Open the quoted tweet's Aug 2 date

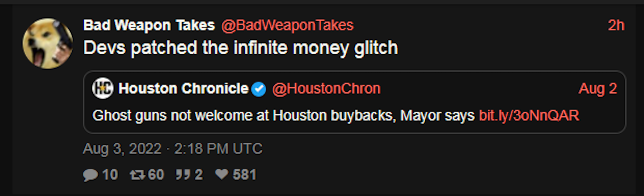(x=598, y=89)
